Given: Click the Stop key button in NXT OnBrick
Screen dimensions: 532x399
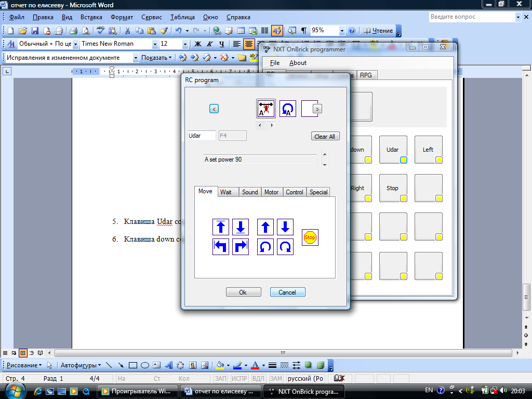Looking at the screenshot, I should click(x=393, y=188).
